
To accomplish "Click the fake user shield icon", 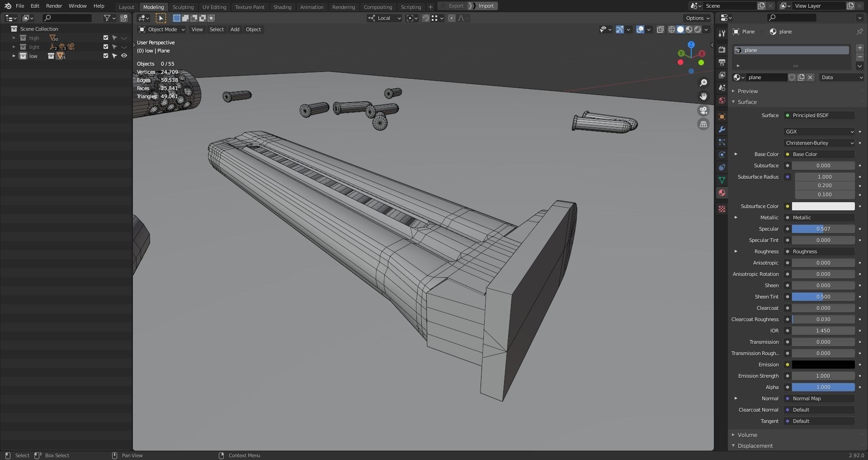I will click(x=792, y=77).
